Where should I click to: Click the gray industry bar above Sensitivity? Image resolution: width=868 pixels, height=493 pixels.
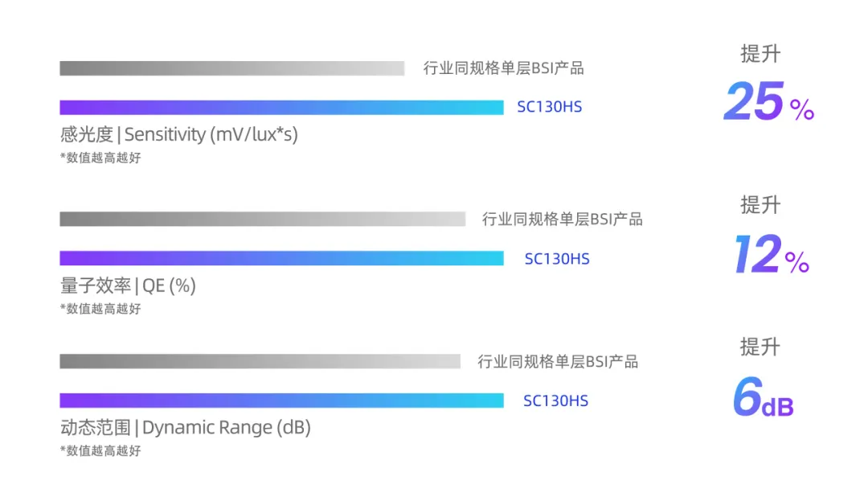click(231, 68)
